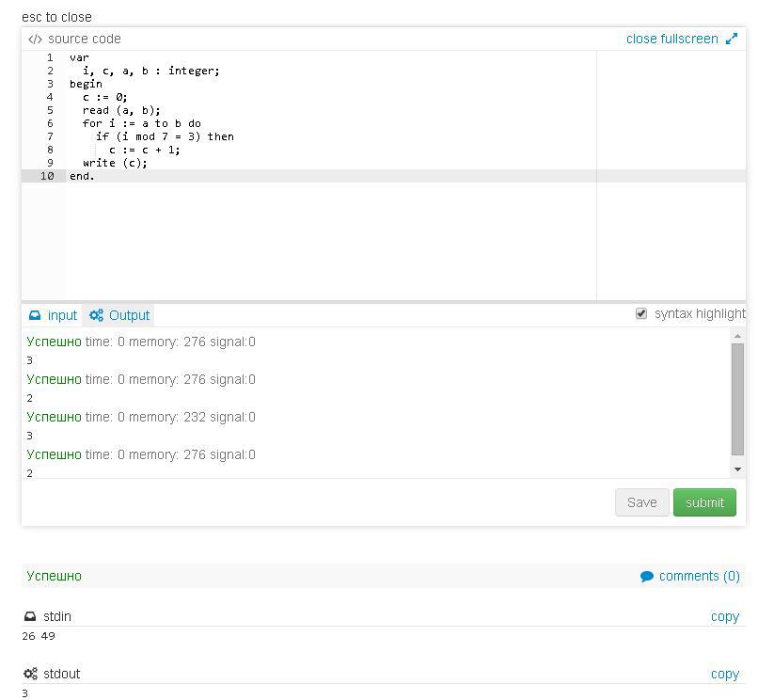This screenshot has height=700, width=758.
Task: Click the Output gears icon
Action: (96, 315)
